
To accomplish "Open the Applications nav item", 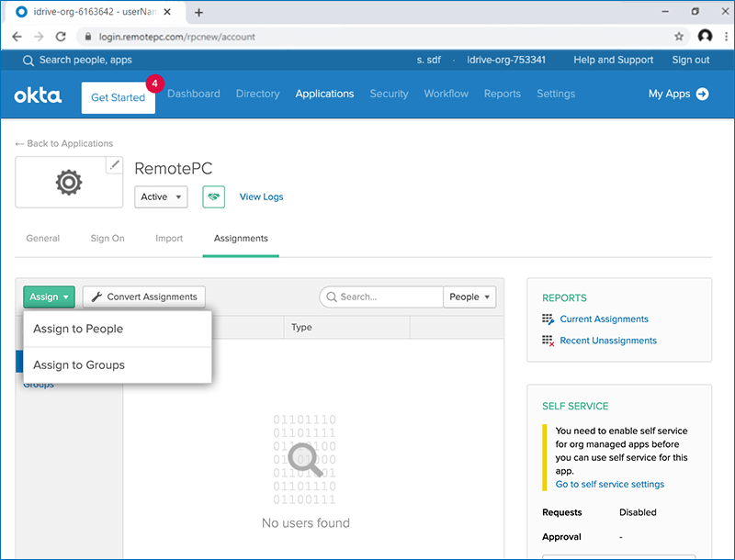I will pos(324,94).
